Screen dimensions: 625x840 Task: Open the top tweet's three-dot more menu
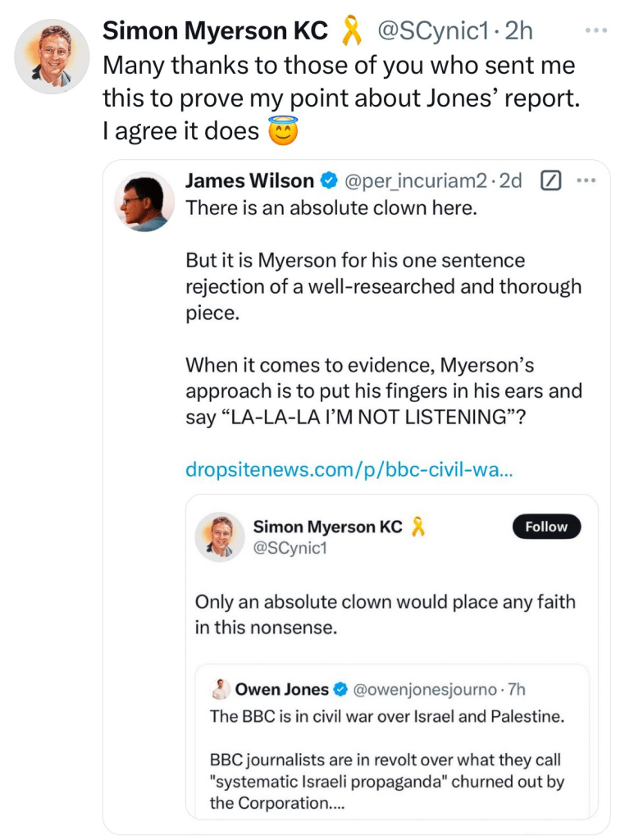click(595, 31)
